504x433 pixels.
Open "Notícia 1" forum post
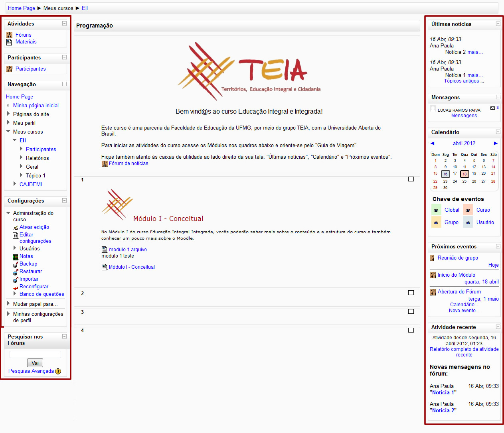click(443, 393)
